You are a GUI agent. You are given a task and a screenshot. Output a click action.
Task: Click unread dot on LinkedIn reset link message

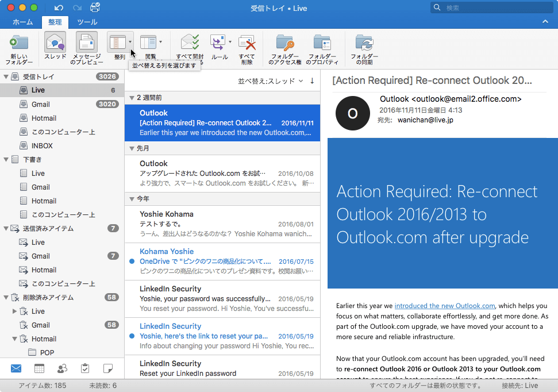132,336
